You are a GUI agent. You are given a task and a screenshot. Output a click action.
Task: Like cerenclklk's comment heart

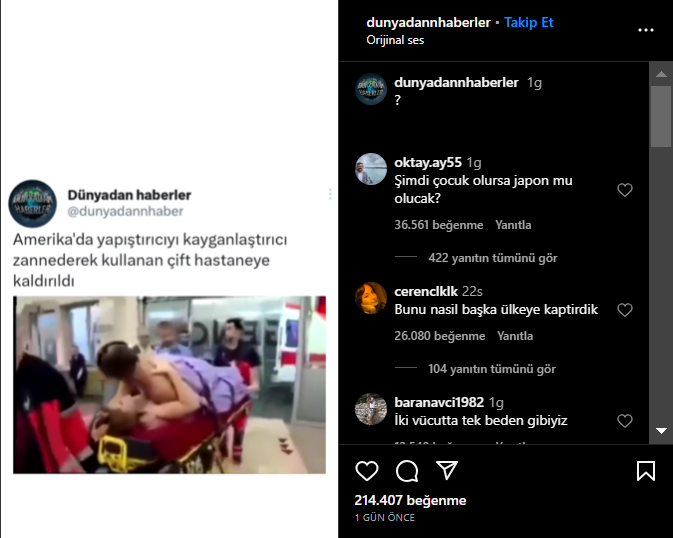(625, 310)
